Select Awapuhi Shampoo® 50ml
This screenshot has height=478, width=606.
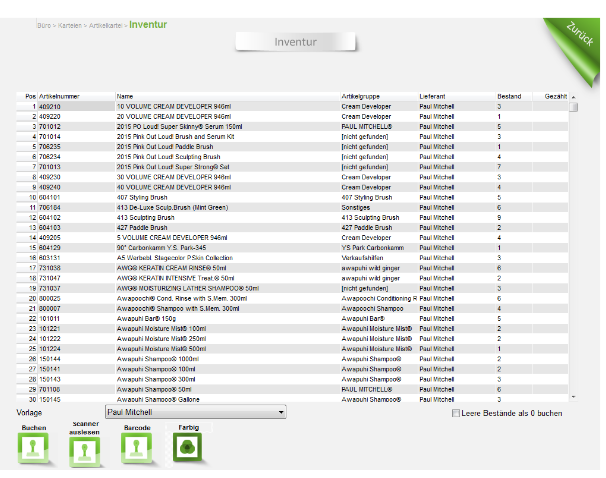click(154, 389)
